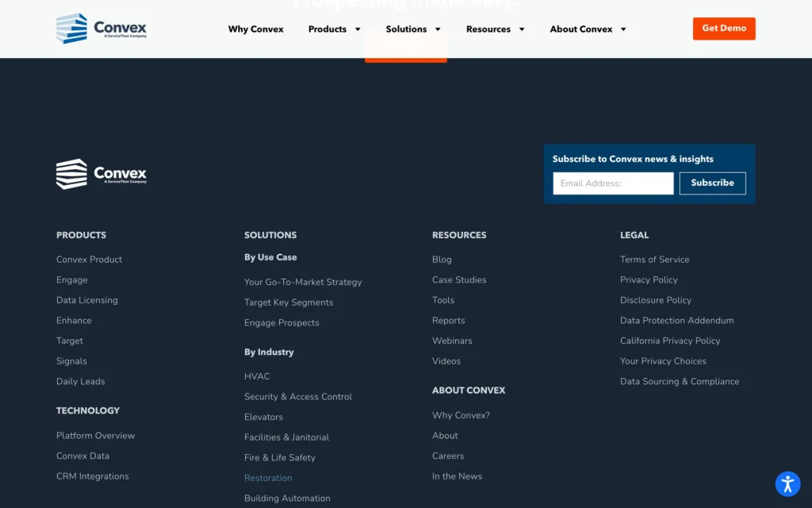Viewport: 812px width, 508px height.
Task: Open the Platform Overview link
Action: click(95, 436)
